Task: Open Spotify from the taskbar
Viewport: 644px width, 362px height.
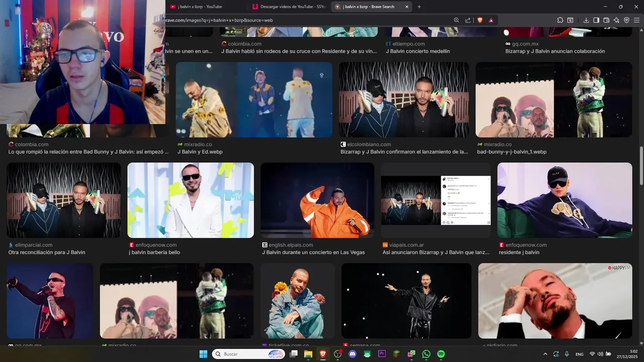Action: (x=441, y=354)
